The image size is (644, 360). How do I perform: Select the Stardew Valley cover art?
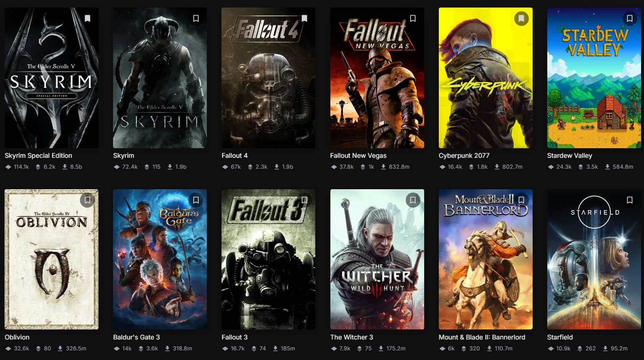coord(594,78)
